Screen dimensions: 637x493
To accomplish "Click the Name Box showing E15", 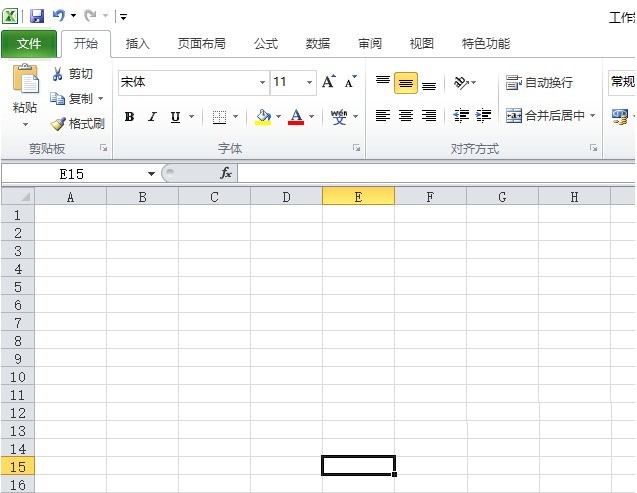I will tap(72, 174).
